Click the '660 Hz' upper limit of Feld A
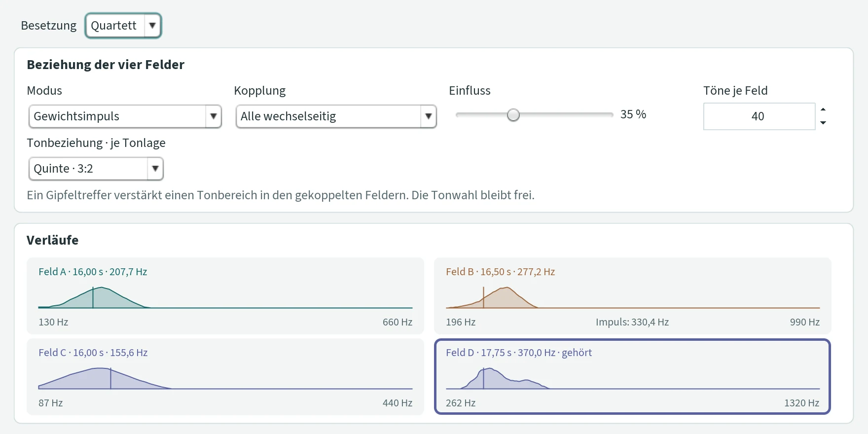The image size is (868, 434). click(x=398, y=322)
